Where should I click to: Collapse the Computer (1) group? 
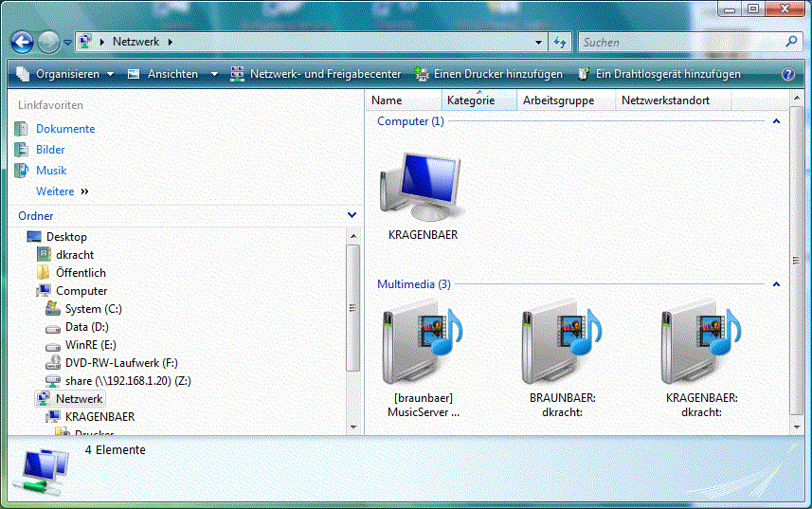776,121
